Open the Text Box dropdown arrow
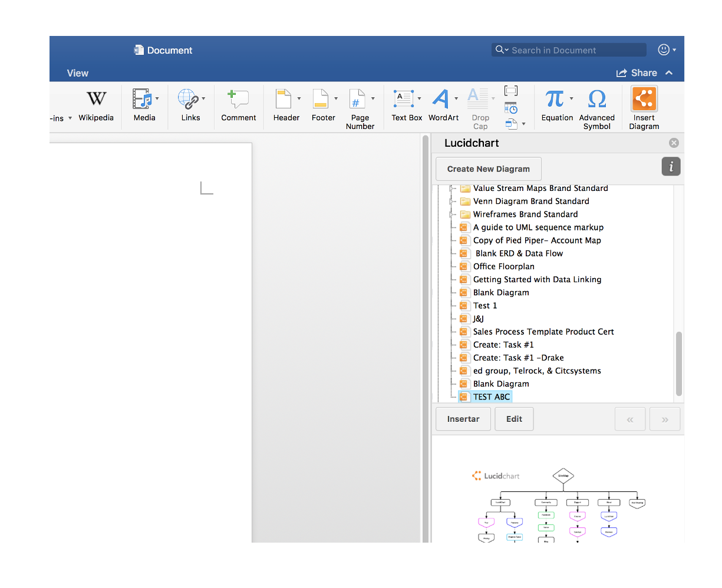Viewport: 722px width, 588px height. [x=419, y=99]
